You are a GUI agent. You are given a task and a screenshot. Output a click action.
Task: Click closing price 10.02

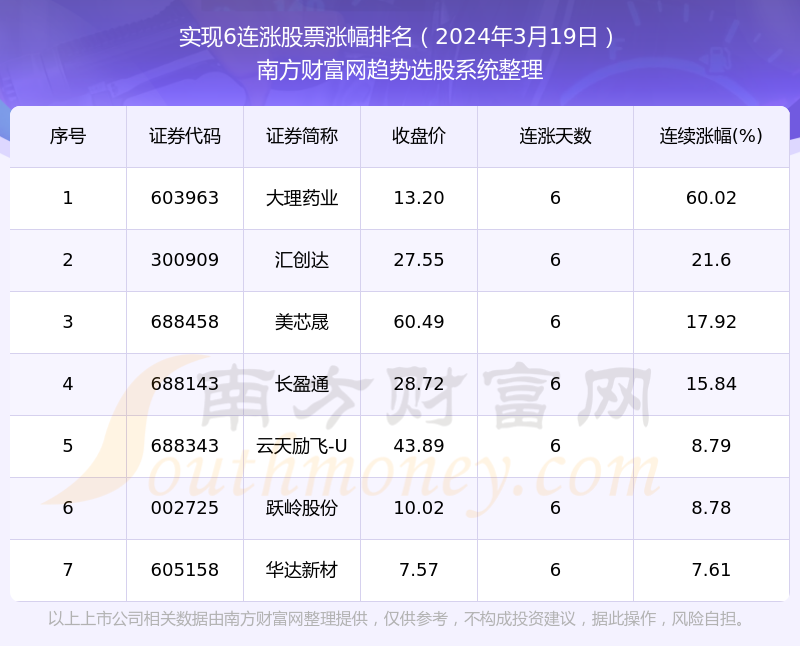(x=419, y=508)
